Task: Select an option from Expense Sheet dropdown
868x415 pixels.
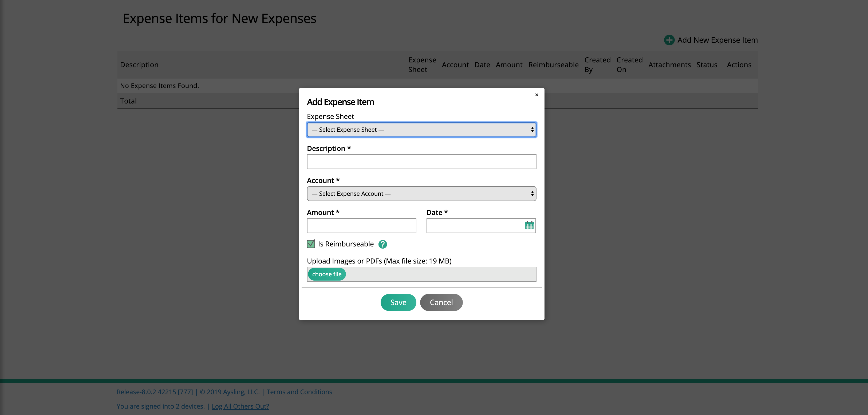Action: point(421,129)
